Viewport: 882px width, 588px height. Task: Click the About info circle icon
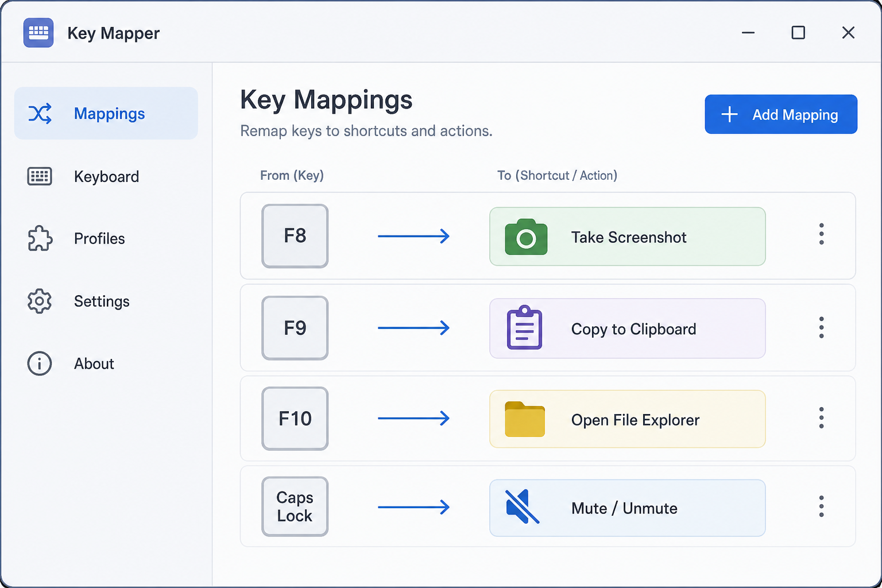coord(40,363)
